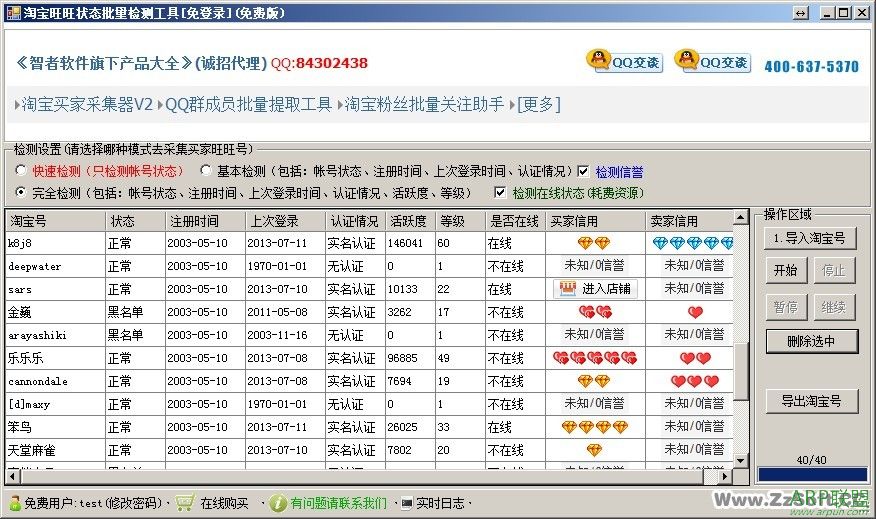Screen dimensions: 876x519
Task: Click QQ number 84302438
Action: pyautogui.click(x=331, y=63)
